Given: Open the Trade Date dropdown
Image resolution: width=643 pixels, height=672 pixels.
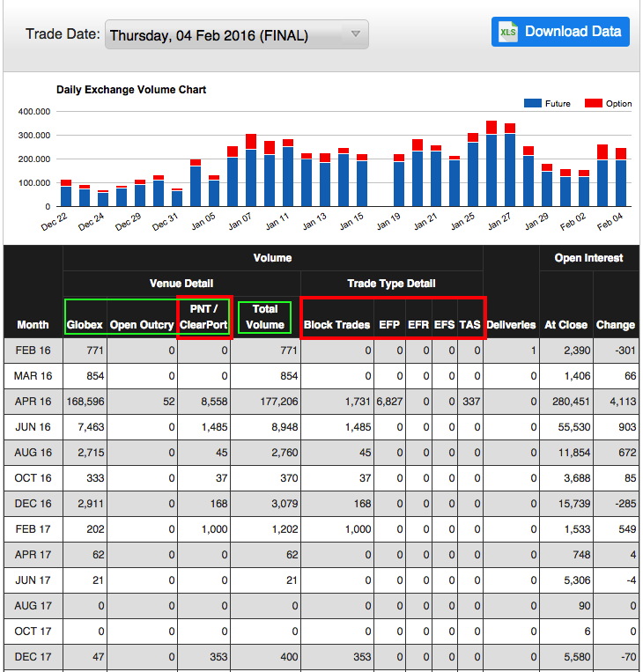Looking at the screenshot, I should (x=237, y=34).
